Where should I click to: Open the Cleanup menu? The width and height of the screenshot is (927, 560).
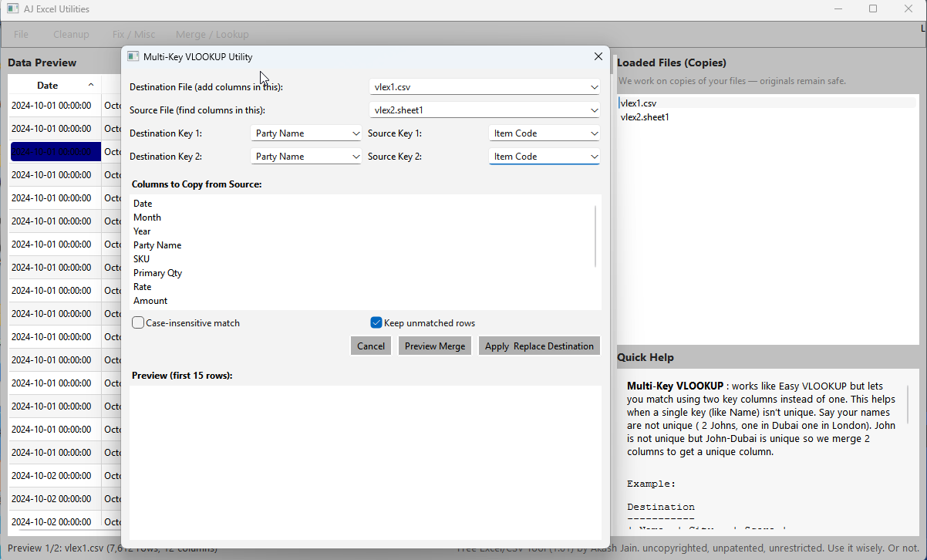pyautogui.click(x=71, y=34)
